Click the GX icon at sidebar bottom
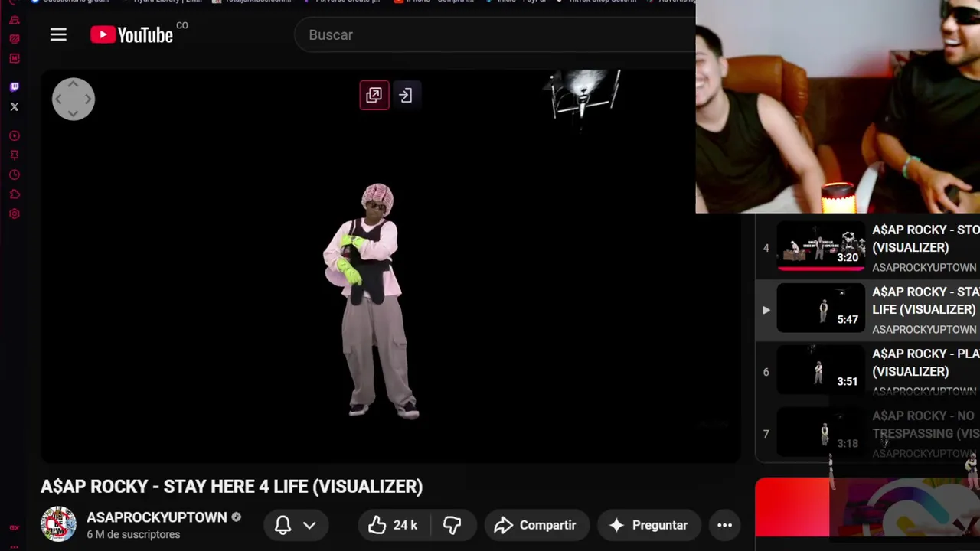Image resolution: width=980 pixels, height=551 pixels. (15, 528)
